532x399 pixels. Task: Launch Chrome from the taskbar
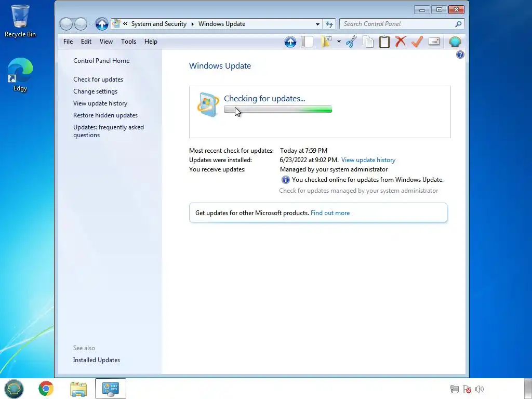(46, 389)
